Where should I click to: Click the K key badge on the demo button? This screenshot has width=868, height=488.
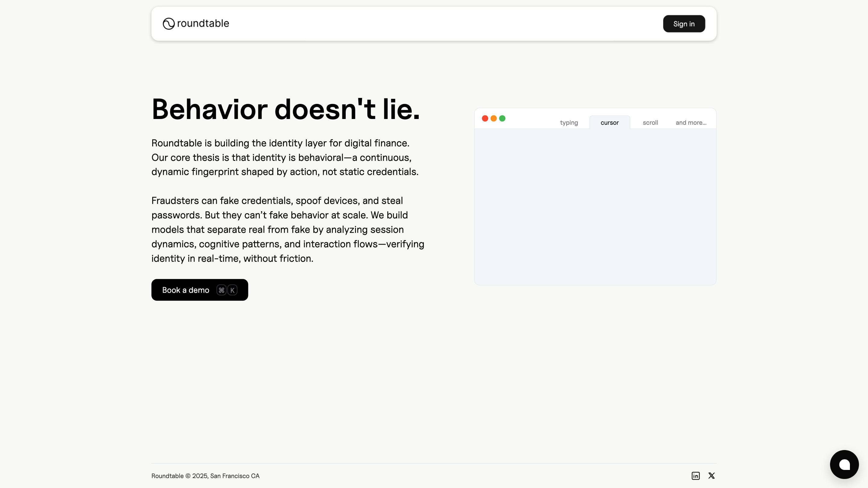click(232, 290)
